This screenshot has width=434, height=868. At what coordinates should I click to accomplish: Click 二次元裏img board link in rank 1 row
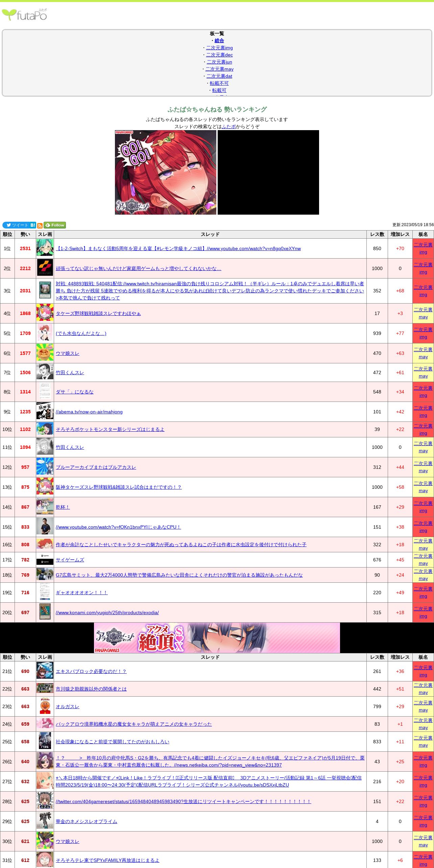423,248
